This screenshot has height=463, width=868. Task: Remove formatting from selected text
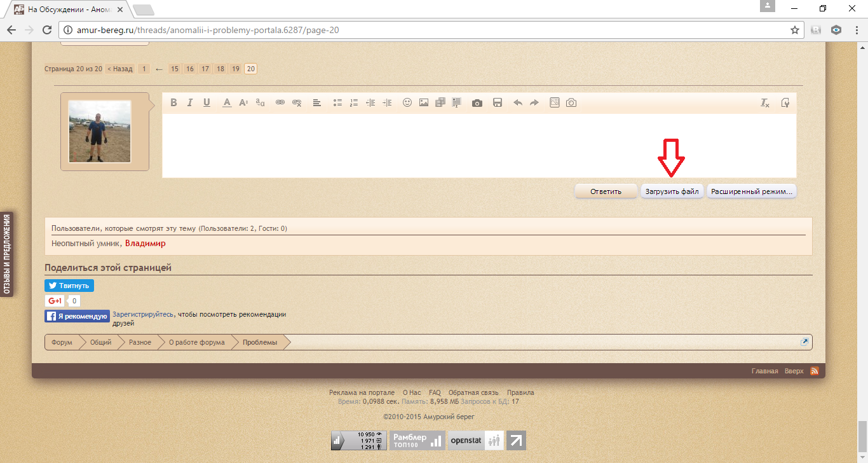[x=765, y=103]
